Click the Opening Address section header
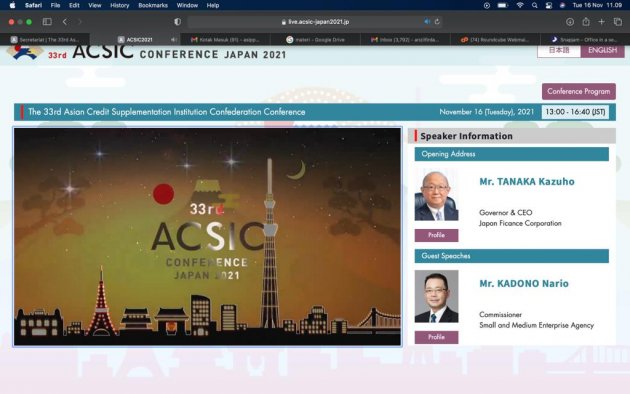 click(x=511, y=154)
